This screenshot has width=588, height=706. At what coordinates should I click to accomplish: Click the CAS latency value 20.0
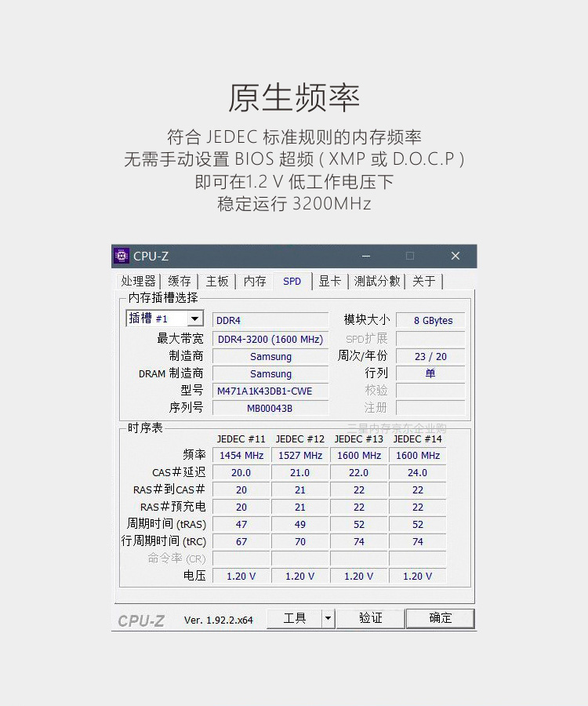coord(241,473)
